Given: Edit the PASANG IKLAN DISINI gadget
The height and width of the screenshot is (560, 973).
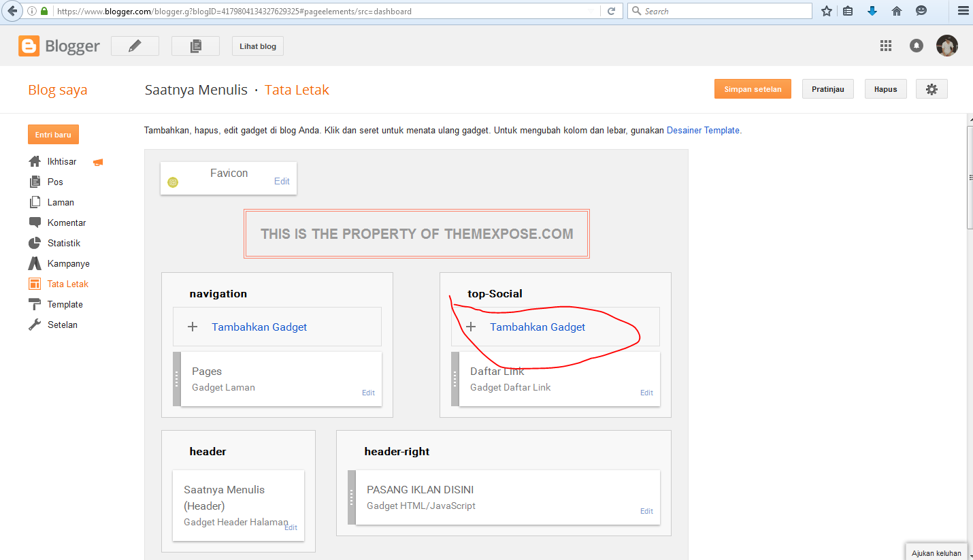Looking at the screenshot, I should [x=646, y=511].
